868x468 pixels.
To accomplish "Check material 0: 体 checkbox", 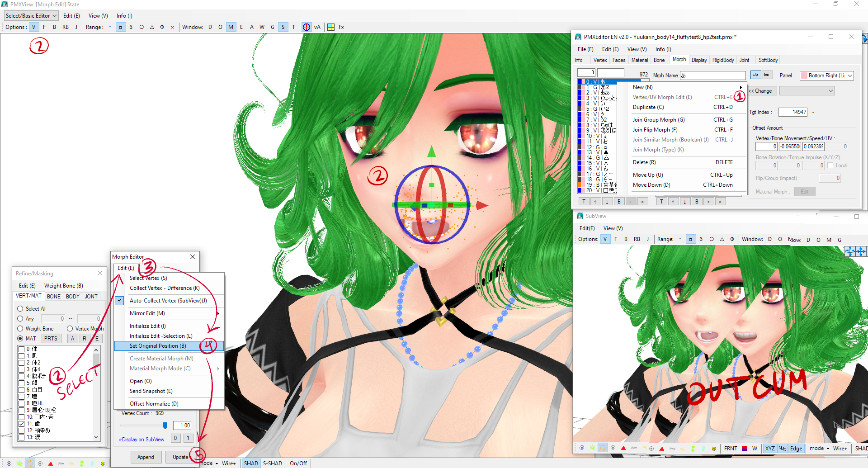I will (x=21, y=349).
